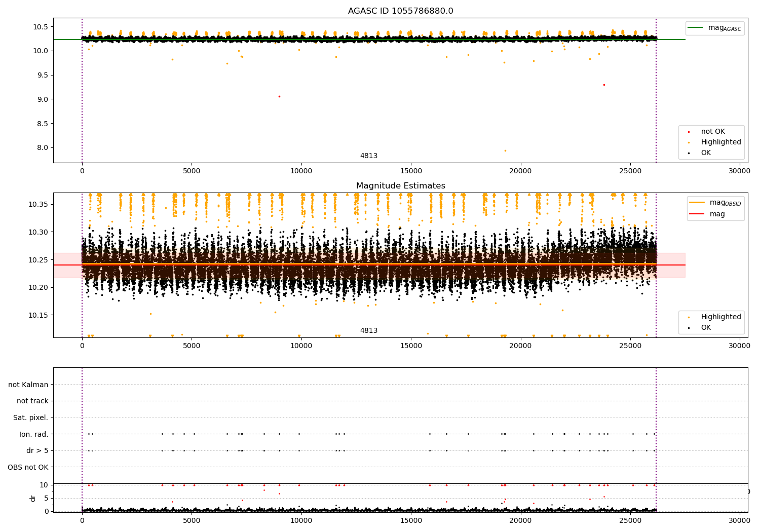Screen dimensions: 760x532
Task: Click the 9.0 tick on the top y-axis
Action: click(43, 99)
